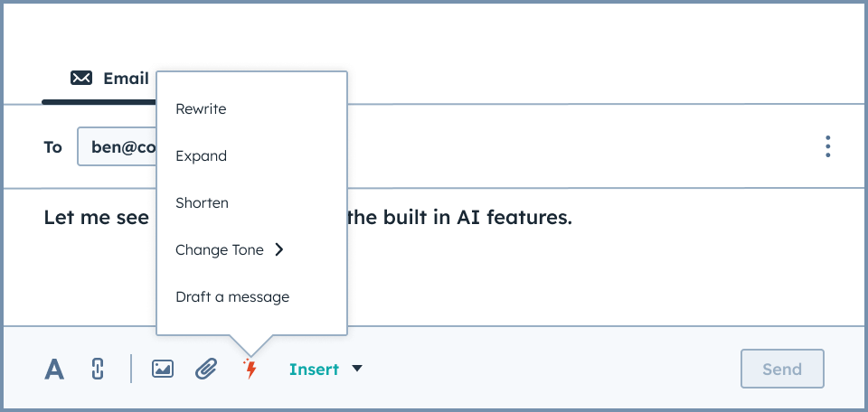This screenshot has width=868, height=412.
Task: Click the Insert label in the toolbar
Action: [314, 369]
